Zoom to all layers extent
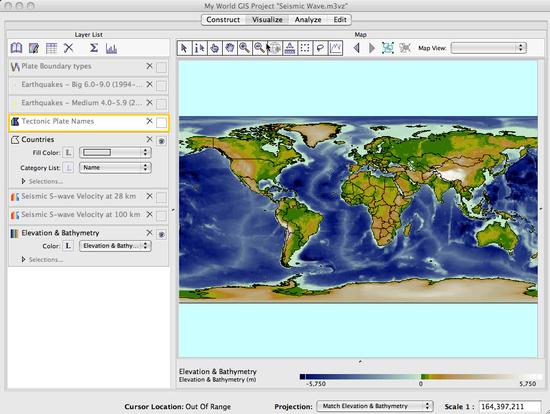 [388, 48]
